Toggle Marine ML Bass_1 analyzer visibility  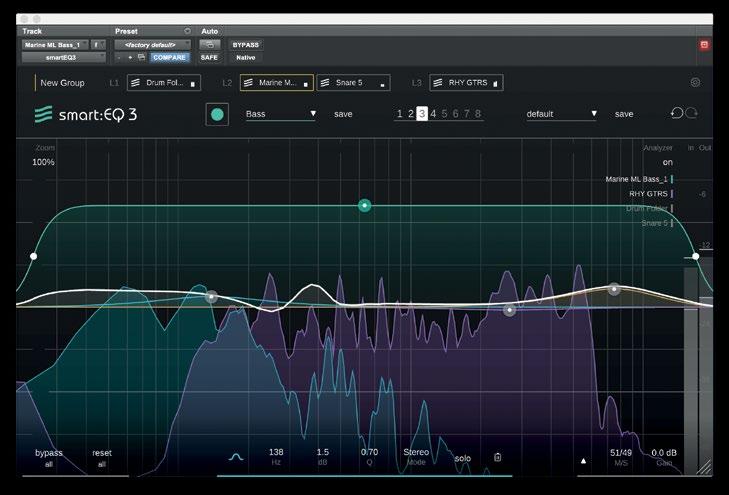639,179
